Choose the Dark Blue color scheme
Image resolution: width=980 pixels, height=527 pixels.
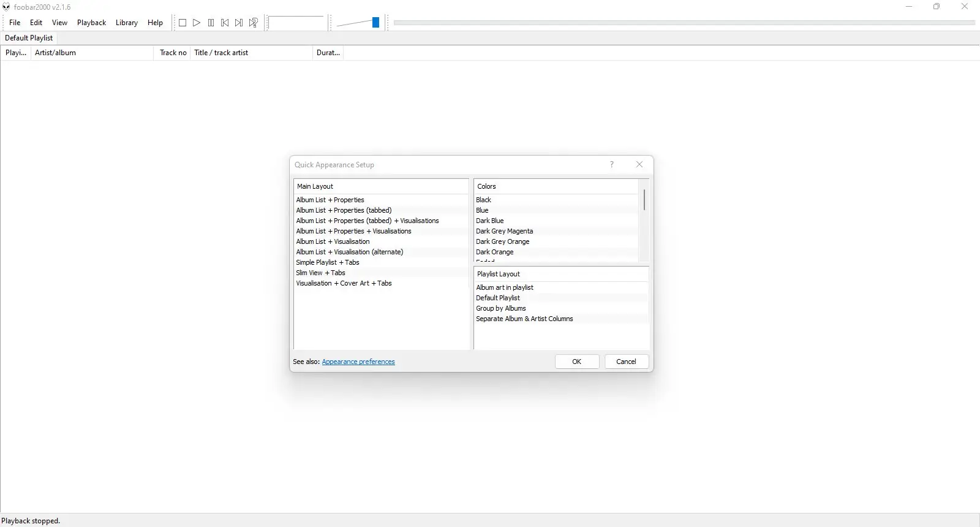coord(556,221)
